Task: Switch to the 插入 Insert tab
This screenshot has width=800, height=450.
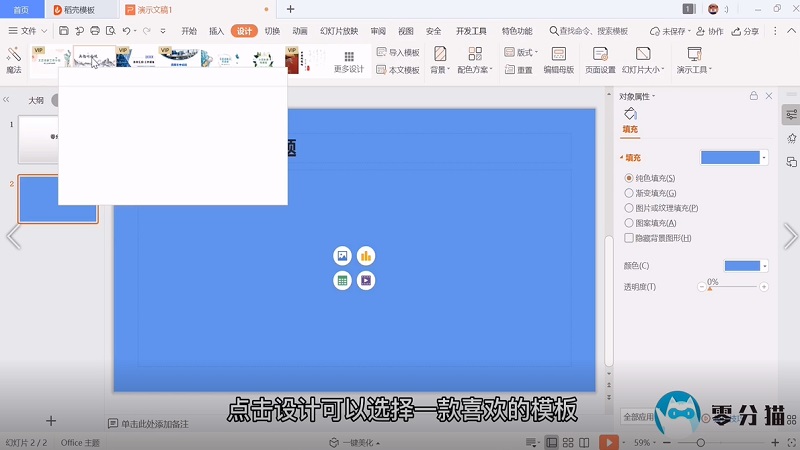Action: [216, 31]
